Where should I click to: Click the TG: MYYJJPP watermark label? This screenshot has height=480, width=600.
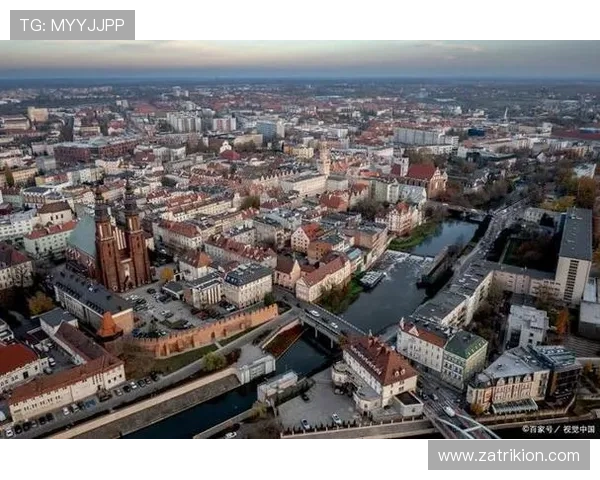[x=72, y=24]
